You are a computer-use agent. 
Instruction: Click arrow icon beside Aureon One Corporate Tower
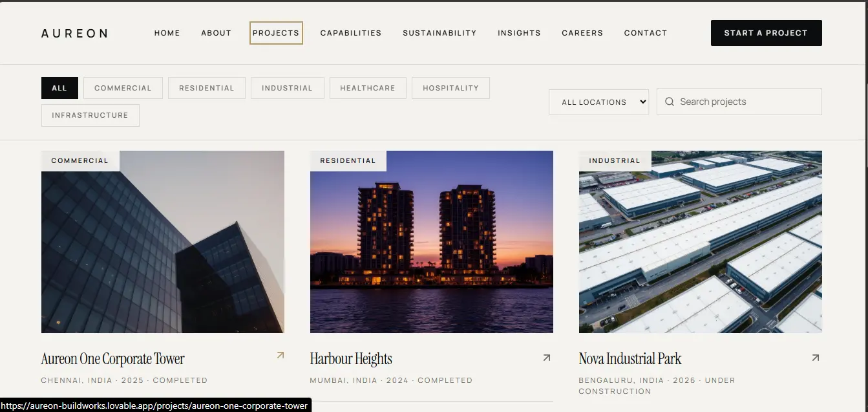point(280,355)
